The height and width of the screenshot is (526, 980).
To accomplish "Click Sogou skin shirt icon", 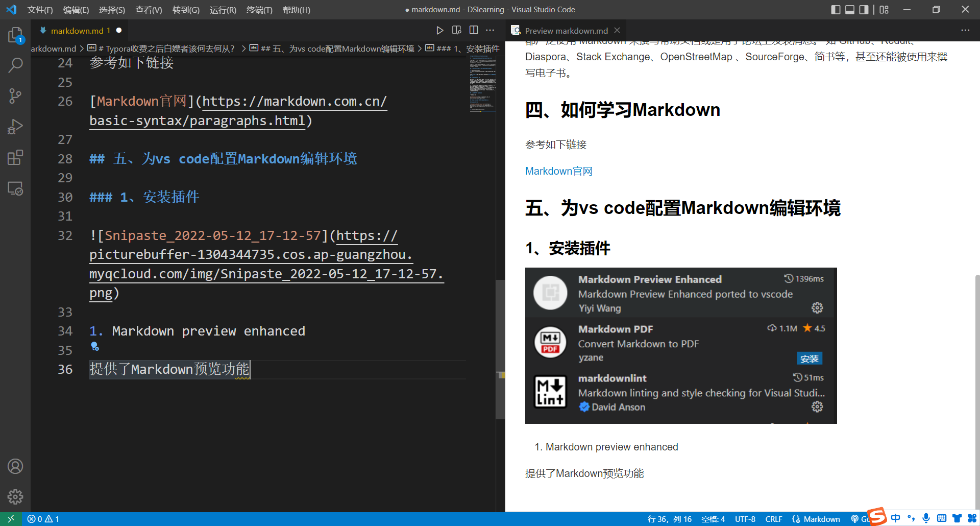I will click(957, 518).
